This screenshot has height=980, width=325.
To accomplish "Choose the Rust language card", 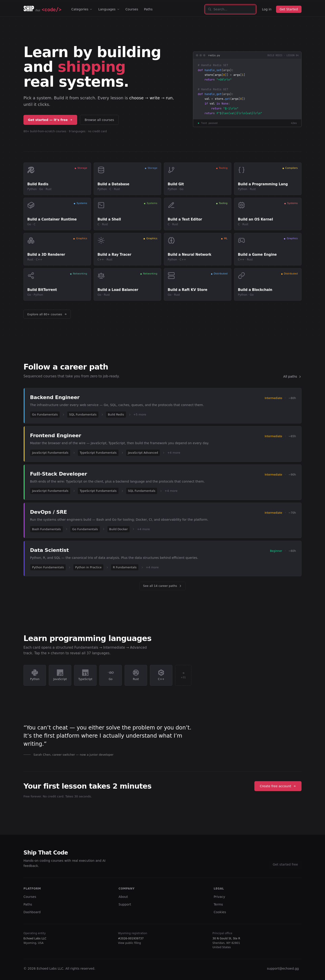I will (x=136, y=675).
